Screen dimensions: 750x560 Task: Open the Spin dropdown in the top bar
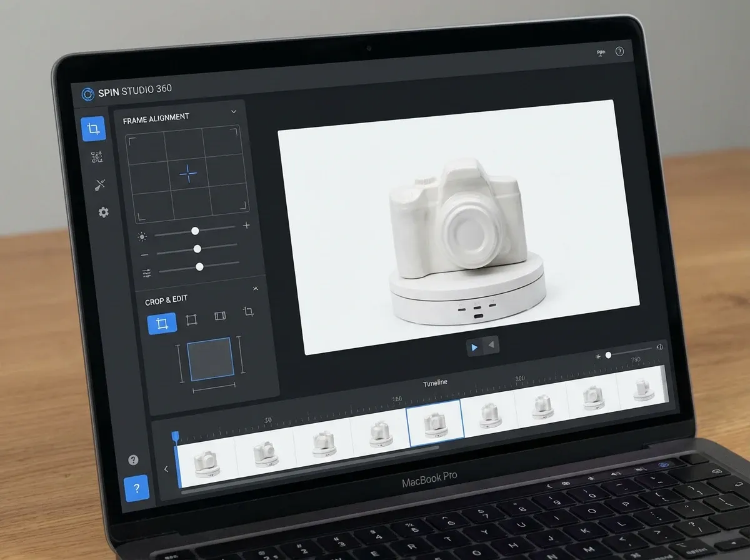coord(601,53)
